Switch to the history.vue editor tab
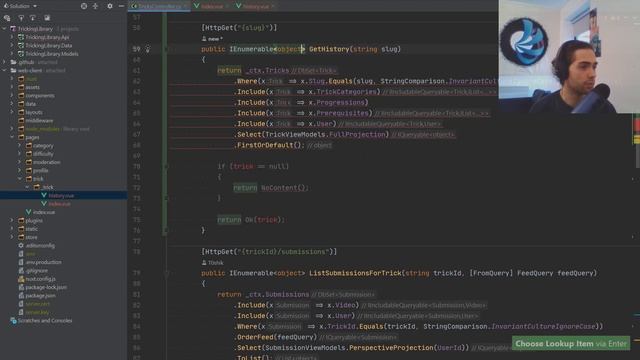The width and height of the screenshot is (640, 360). [256, 6]
